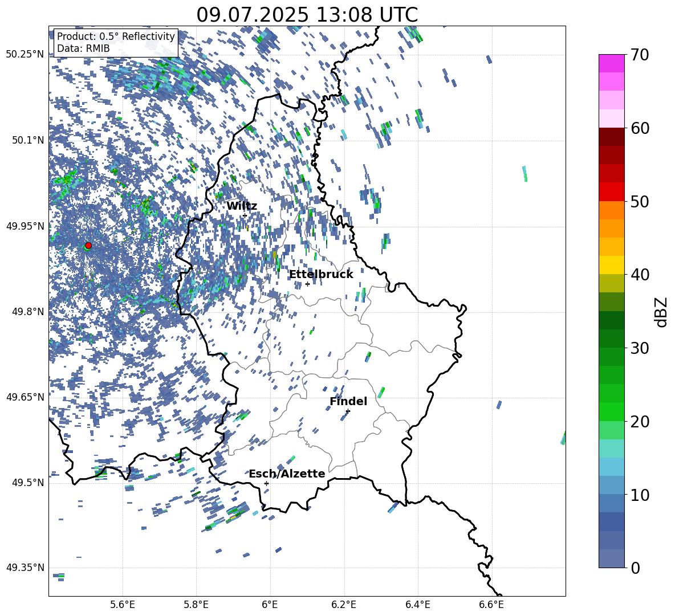Click the bright green colorbar segment at 20
This screenshot has width=675, height=616.
pyautogui.click(x=611, y=411)
